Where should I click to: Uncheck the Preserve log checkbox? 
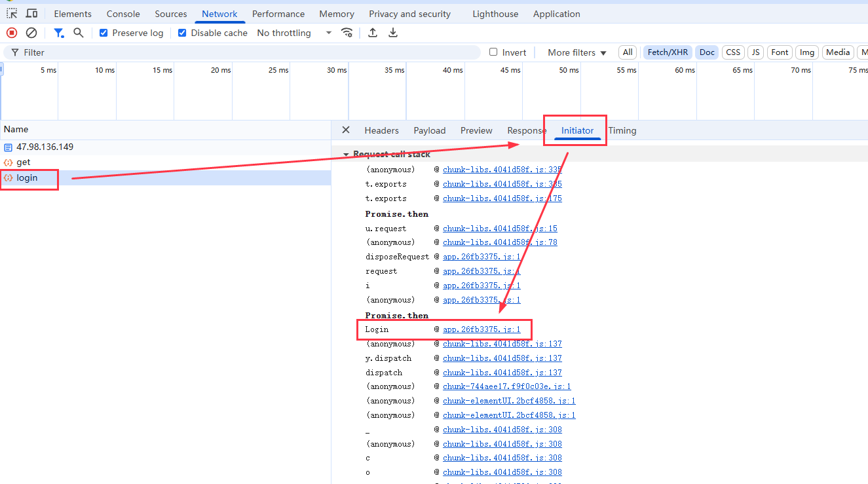104,33
